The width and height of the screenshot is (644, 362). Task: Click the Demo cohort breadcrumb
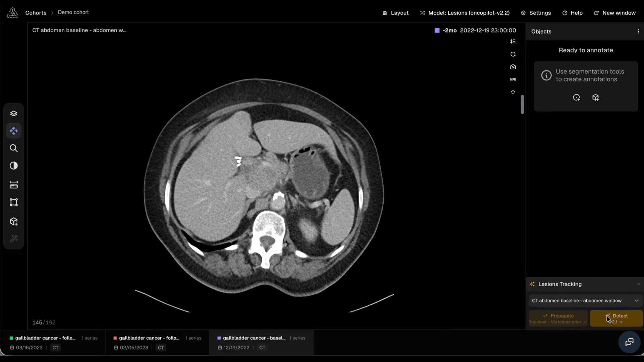tap(73, 12)
